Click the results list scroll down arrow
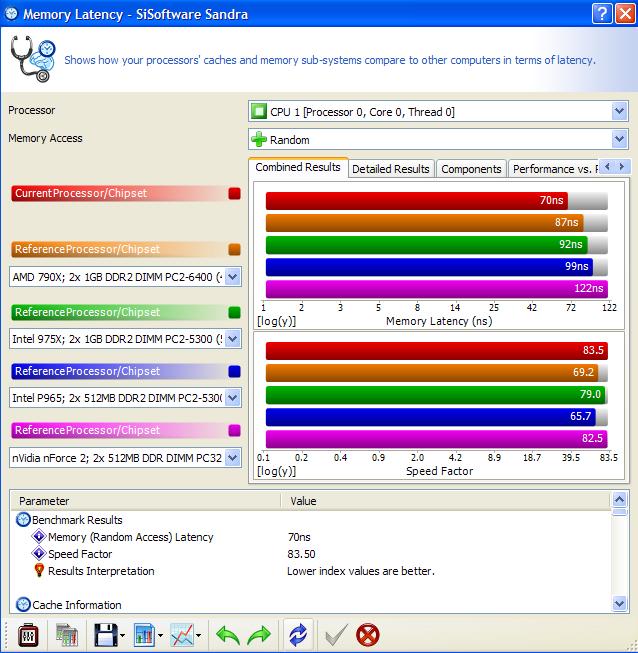This screenshot has height=653, width=638. (619, 603)
